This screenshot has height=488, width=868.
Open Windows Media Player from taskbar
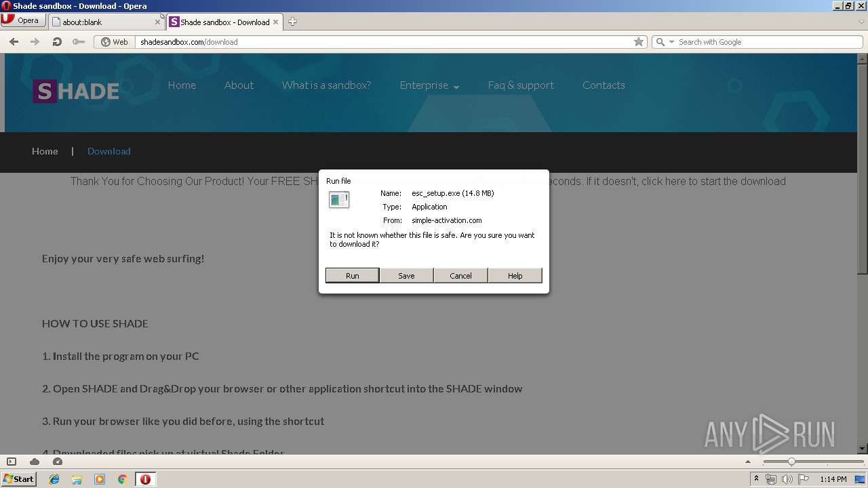point(100,479)
